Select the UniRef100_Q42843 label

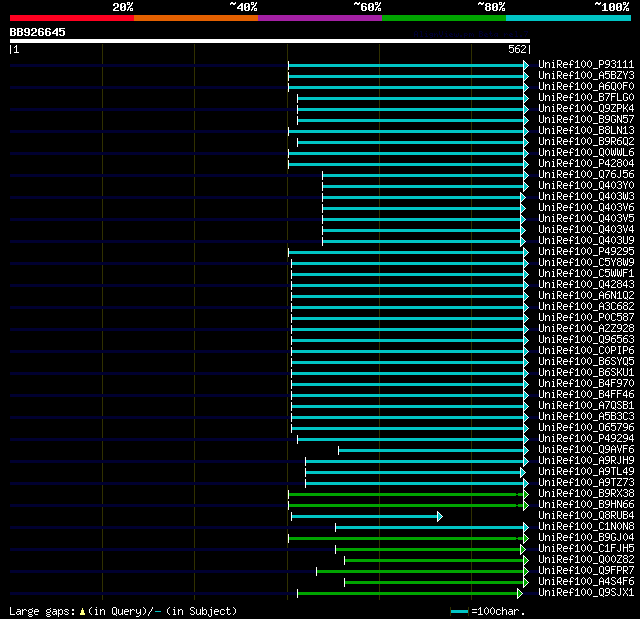click(x=586, y=285)
